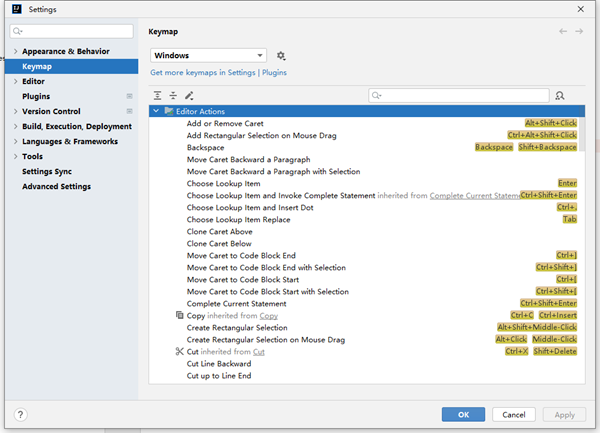
Task: Select 'Move Caret to Code Block End'
Action: coord(241,256)
